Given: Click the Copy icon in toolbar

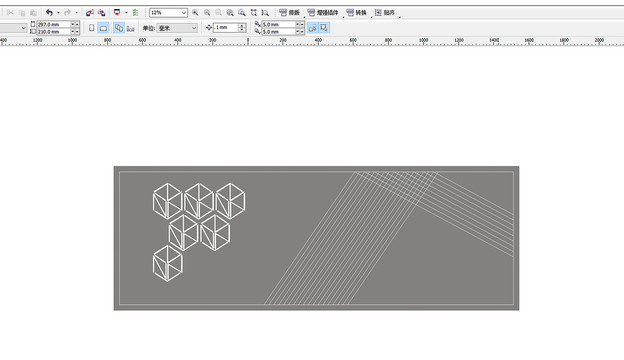Looking at the screenshot, I should [22, 13].
